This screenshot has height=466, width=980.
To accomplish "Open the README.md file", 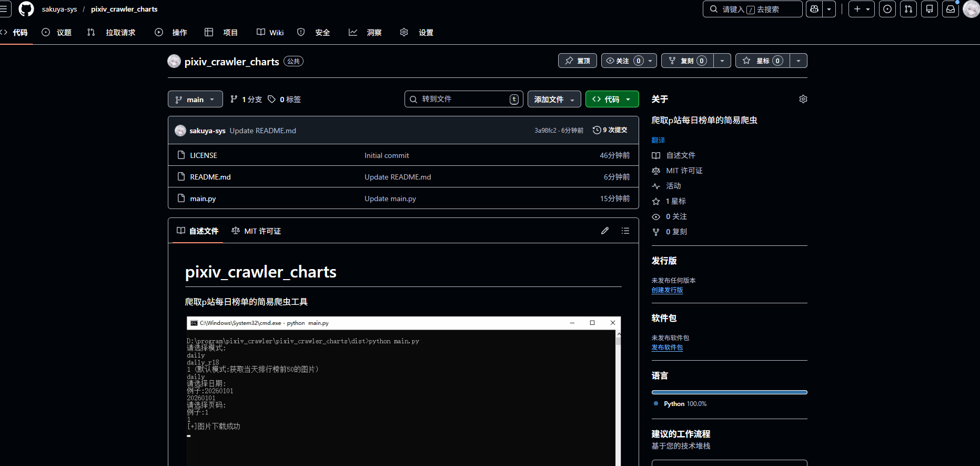I will [210, 177].
